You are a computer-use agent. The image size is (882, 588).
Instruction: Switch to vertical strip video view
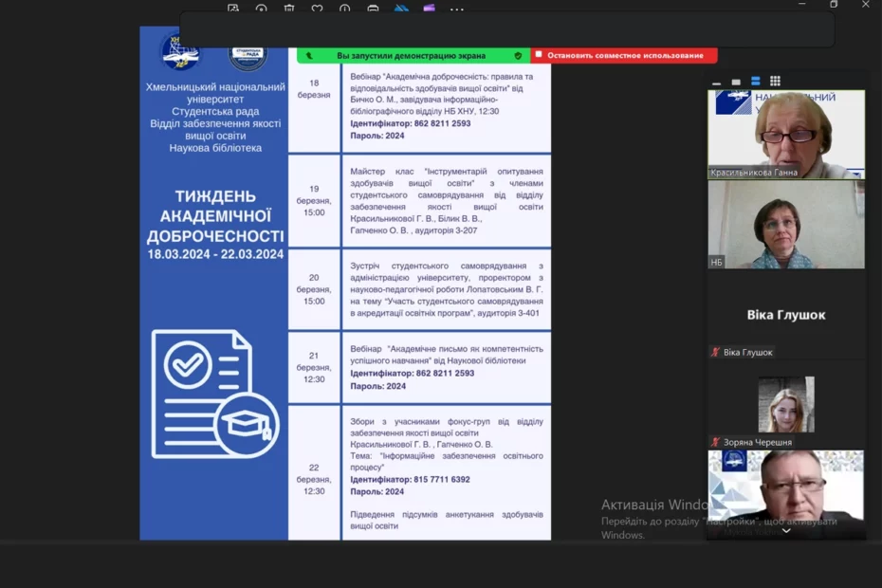pos(756,82)
